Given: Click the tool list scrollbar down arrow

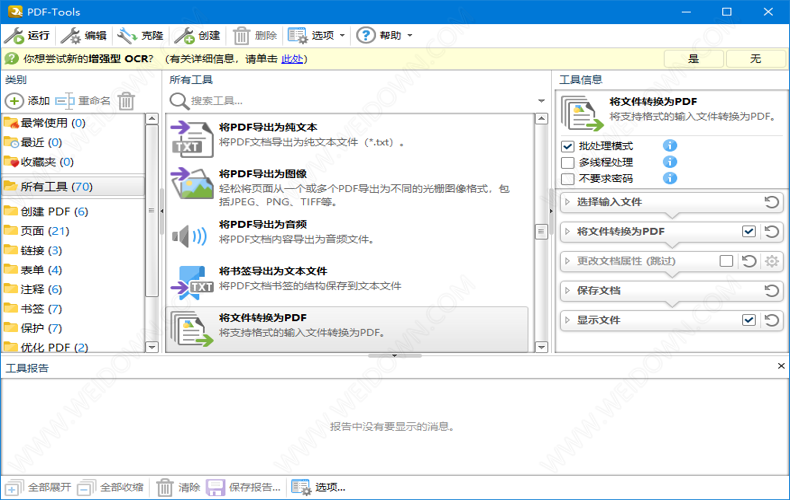Looking at the screenshot, I should pyautogui.click(x=542, y=347).
